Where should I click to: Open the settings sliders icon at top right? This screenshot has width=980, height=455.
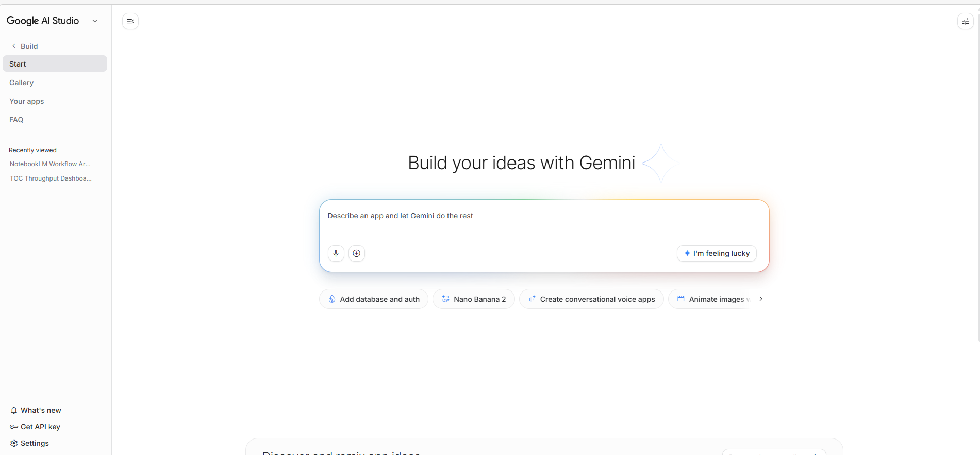(965, 21)
